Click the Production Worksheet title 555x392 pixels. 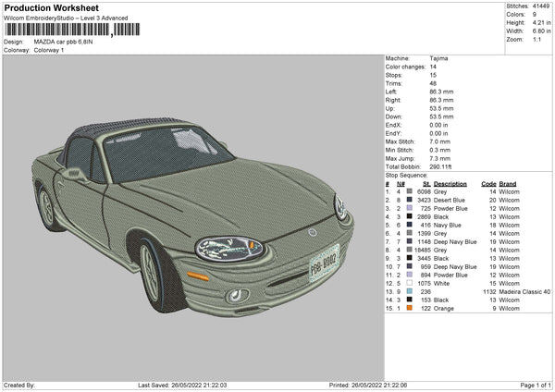(51, 7)
